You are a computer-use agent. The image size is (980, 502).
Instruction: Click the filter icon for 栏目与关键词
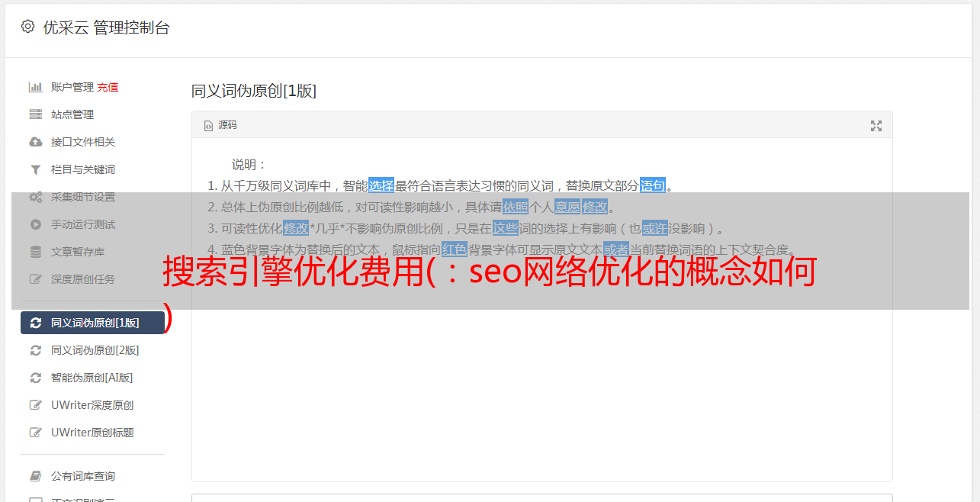click(35, 169)
